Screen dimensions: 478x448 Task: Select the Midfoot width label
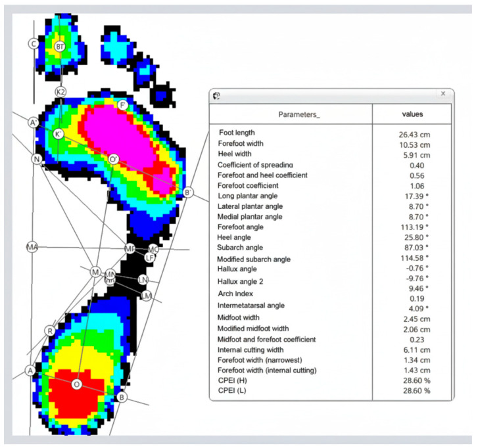tap(239, 317)
